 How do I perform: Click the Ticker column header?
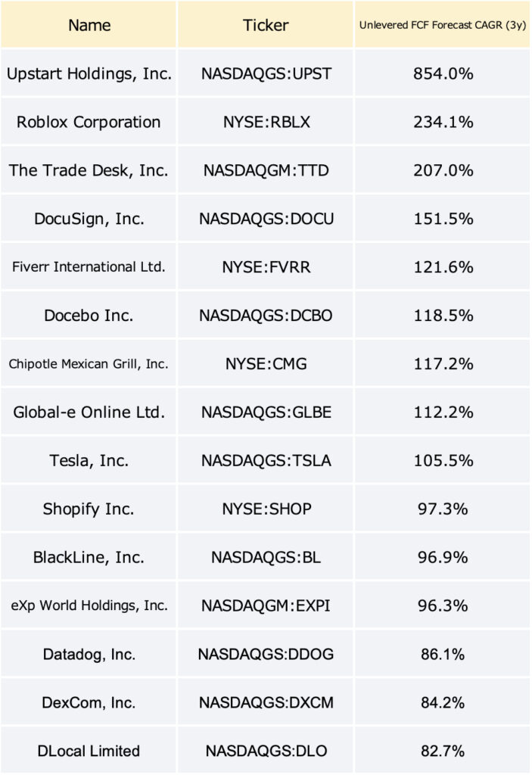pos(266,25)
